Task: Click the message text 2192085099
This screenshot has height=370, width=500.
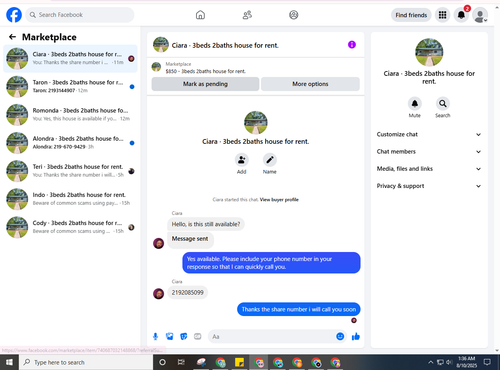Action: (x=188, y=293)
